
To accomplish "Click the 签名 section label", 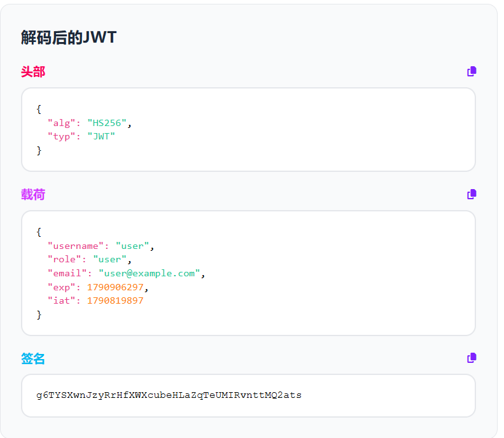I will (x=33, y=358).
